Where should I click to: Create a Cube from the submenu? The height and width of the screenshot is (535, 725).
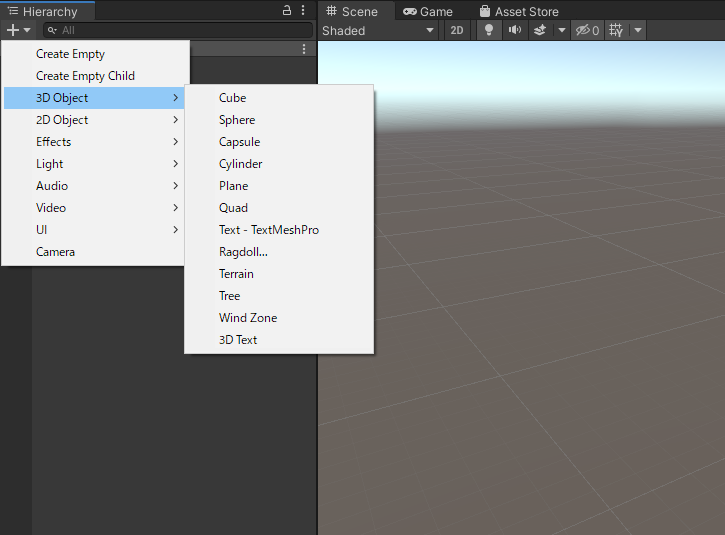click(x=279, y=98)
